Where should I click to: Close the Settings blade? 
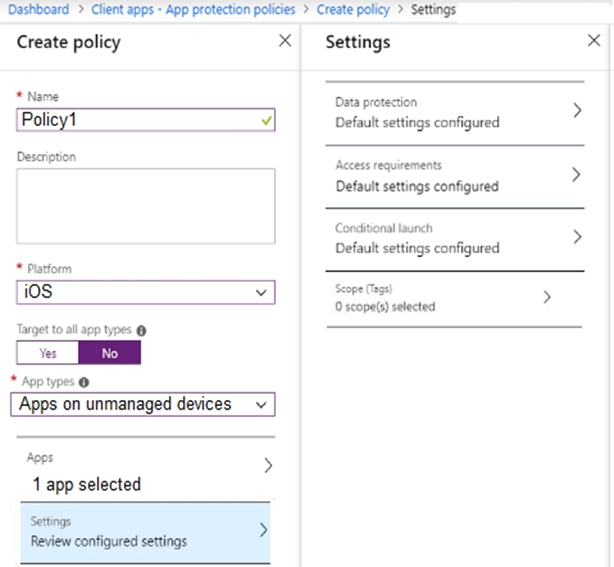pyautogui.click(x=593, y=41)
